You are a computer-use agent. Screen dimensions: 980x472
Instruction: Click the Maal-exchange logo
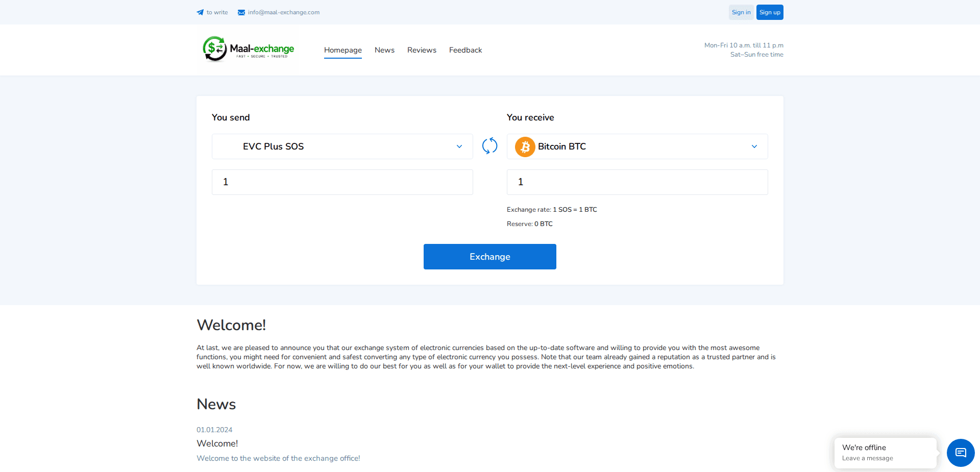tap(247, 49)
